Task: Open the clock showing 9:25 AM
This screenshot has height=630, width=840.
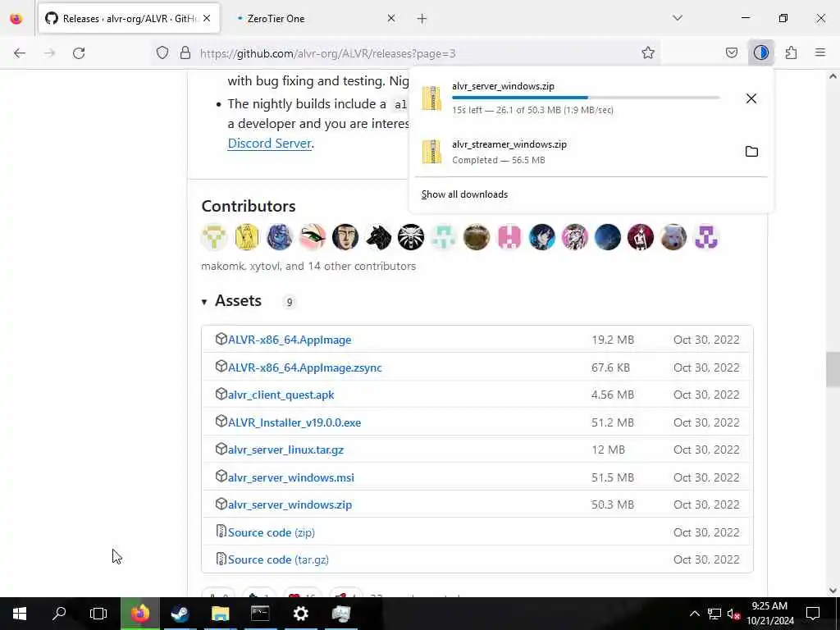Action: point(769,614)
